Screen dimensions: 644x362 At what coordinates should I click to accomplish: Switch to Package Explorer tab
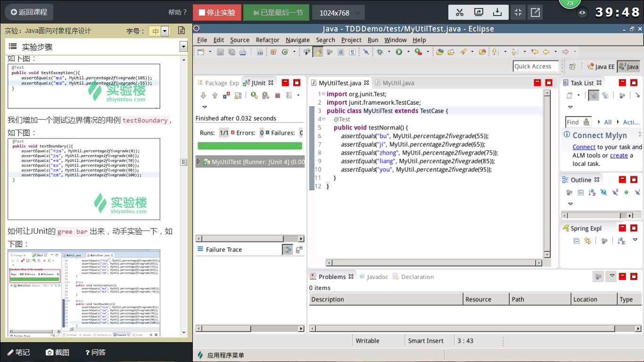218,83
